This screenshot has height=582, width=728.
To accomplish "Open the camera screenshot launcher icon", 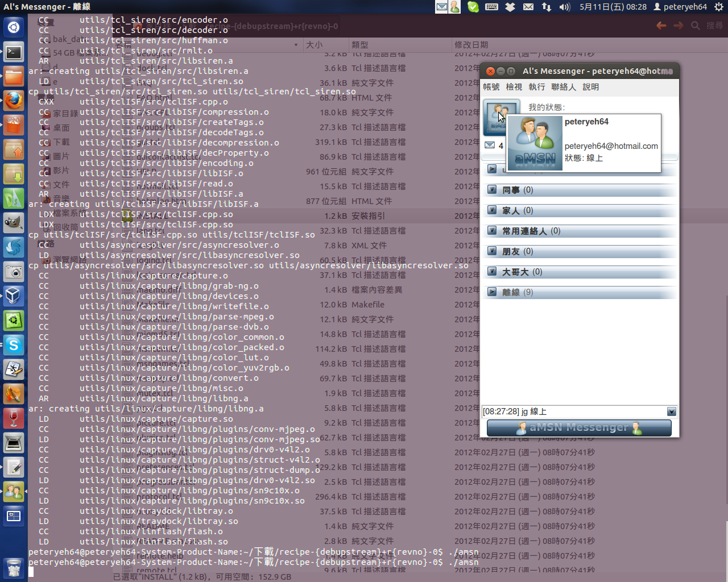I will pyautogui.click(x=14, y=272).
